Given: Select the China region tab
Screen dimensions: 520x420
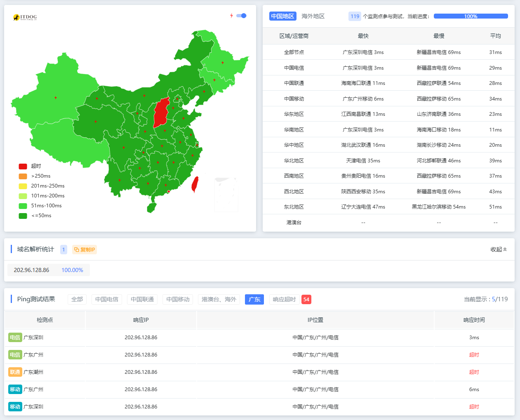Looking at the screenshot, I should [x=282, y=16].
